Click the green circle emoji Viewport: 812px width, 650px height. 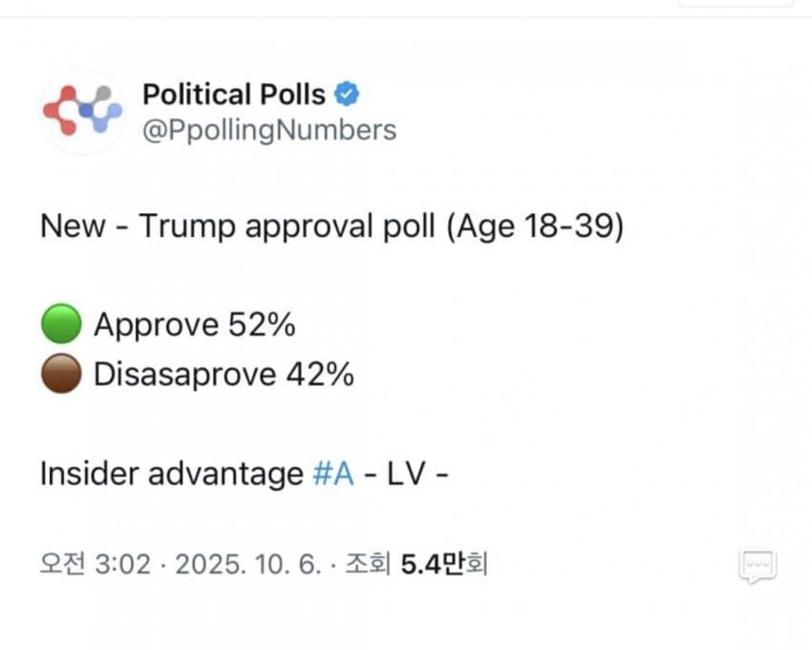60,326
